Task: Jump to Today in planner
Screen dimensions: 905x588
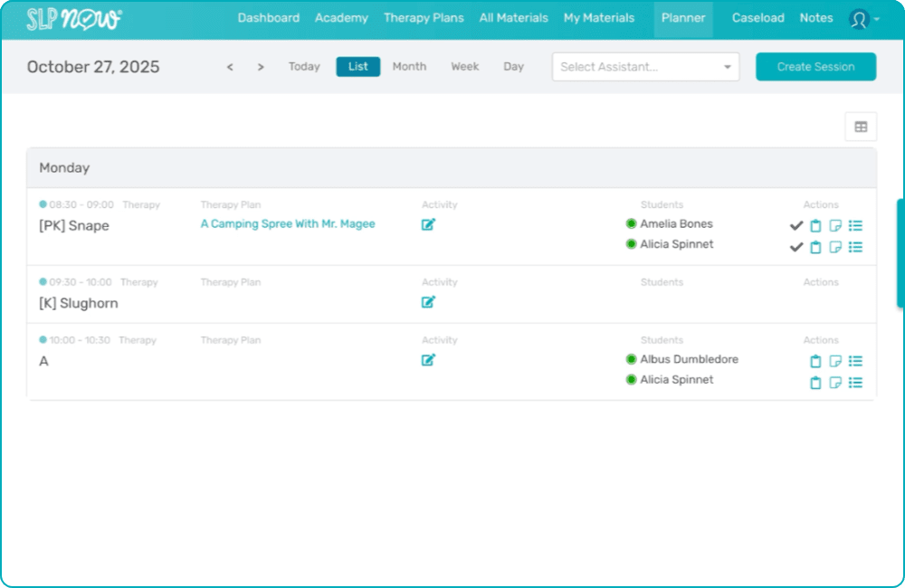Action: (x=304, y=66)
